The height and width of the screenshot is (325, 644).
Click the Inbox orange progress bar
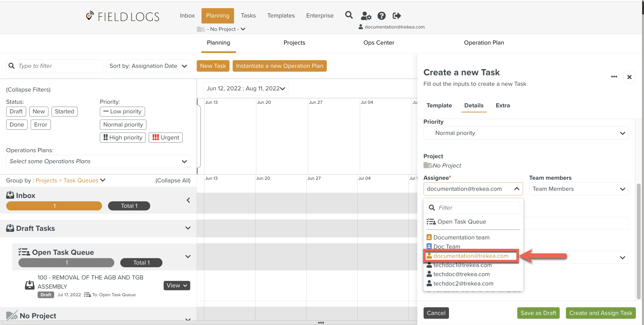54,206
